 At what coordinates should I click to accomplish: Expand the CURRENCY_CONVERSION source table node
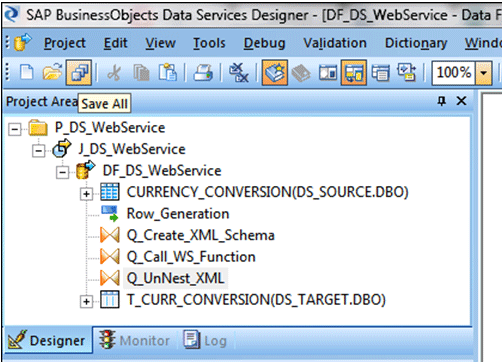tap(86, 194)
